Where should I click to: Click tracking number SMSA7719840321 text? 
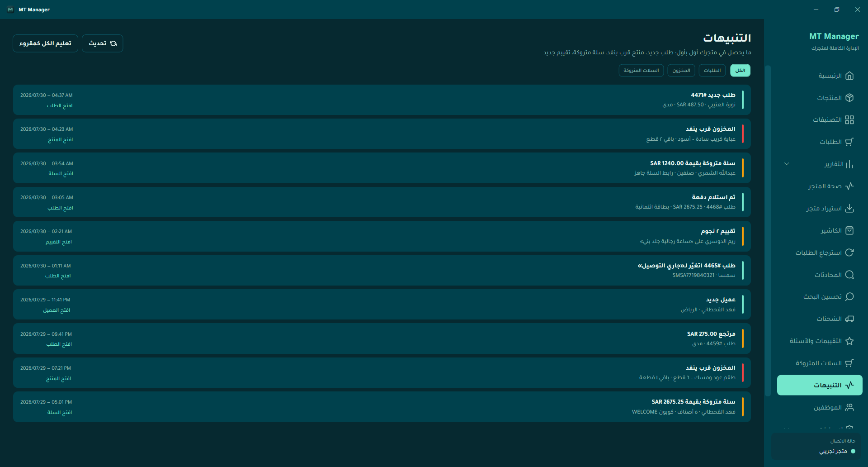point(693,275)
